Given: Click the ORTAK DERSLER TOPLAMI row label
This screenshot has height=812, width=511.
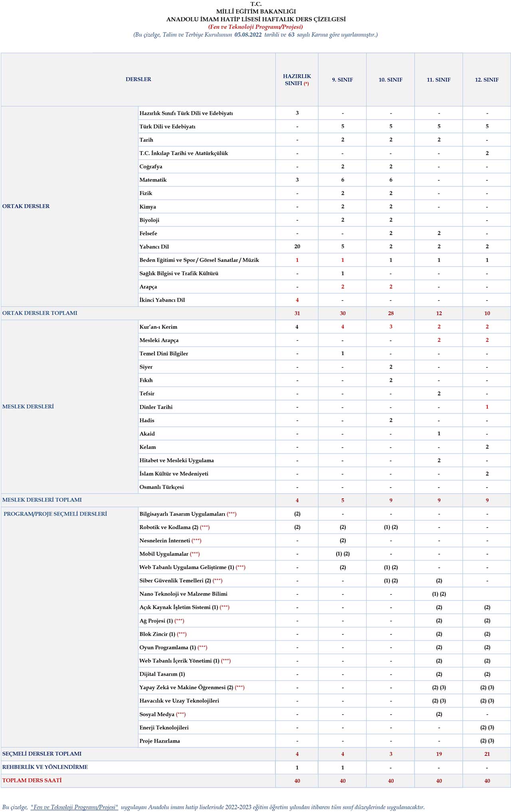Looking at the screenshot, I should (x=40, y=313).
